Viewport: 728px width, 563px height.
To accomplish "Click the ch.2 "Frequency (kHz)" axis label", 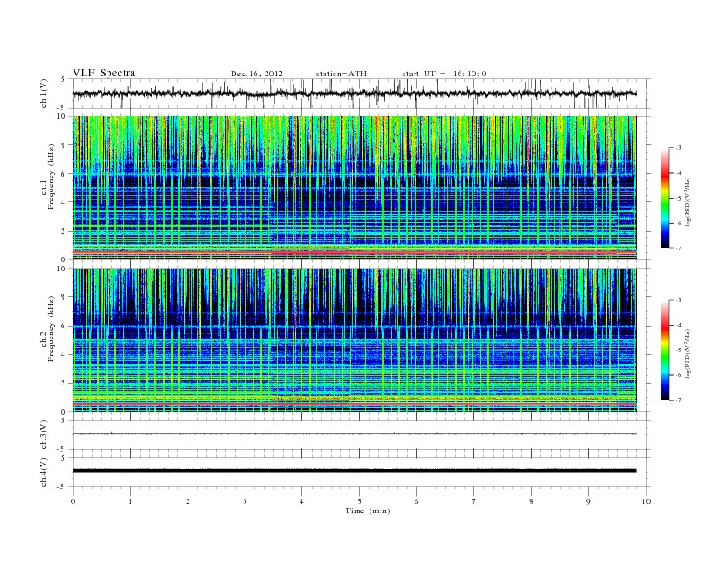I will pos(51,327).
